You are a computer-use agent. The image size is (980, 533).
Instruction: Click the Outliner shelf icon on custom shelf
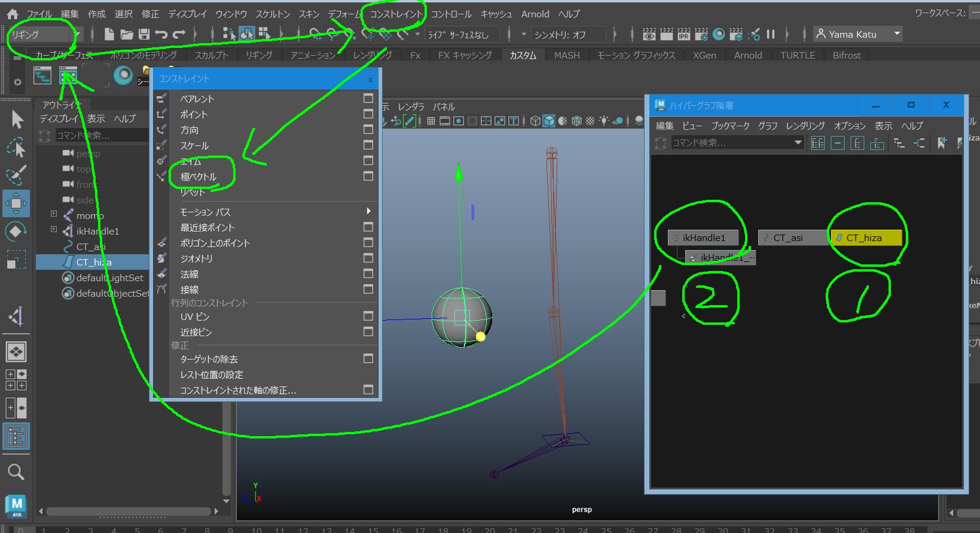[42, 76]
